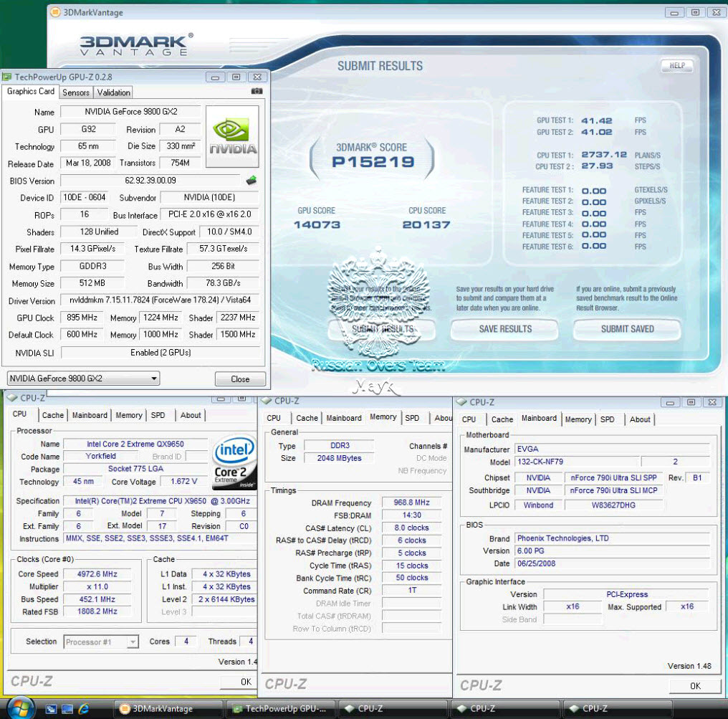The image size is (728, 719).
Task: Click the Intel Core 2 Extreme QX9650 name
Action: (135, 444)
